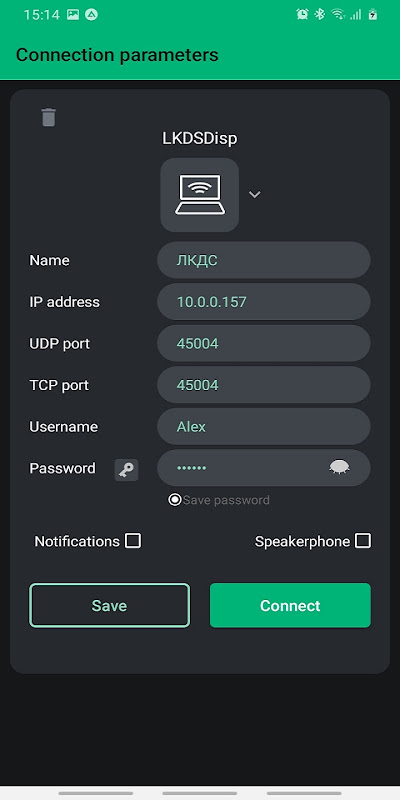The width and height of the screenshot is (400, 800).
Task: Toggle the Save password radio button
Action: click(174, 499)
